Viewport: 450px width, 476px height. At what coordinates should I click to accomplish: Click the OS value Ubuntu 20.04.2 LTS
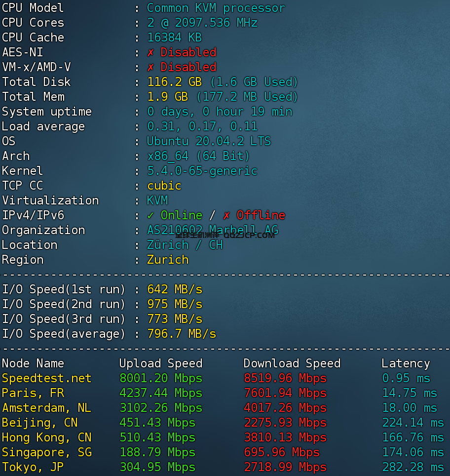pos(209,141)
